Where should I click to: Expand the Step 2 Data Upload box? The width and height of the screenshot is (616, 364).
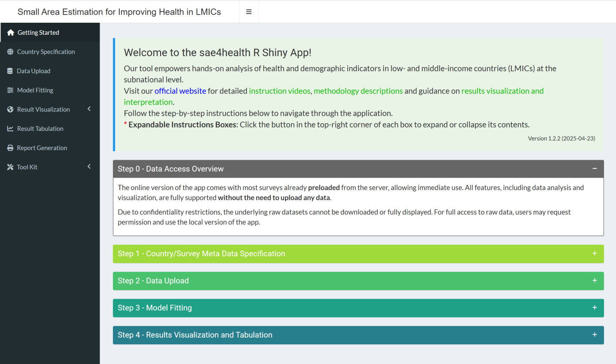click(x=595, y=281)
